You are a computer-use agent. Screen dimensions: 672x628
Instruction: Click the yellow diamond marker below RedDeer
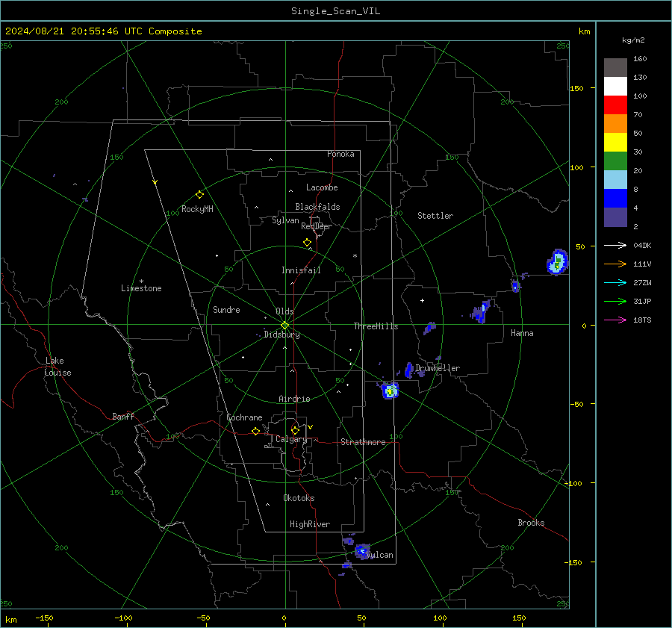(x=307, y=243)
